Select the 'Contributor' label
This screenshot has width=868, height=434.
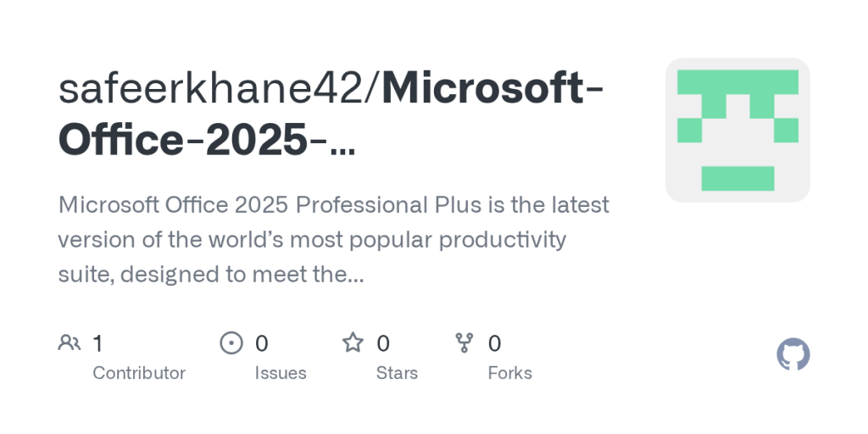(x=139, y=373)
